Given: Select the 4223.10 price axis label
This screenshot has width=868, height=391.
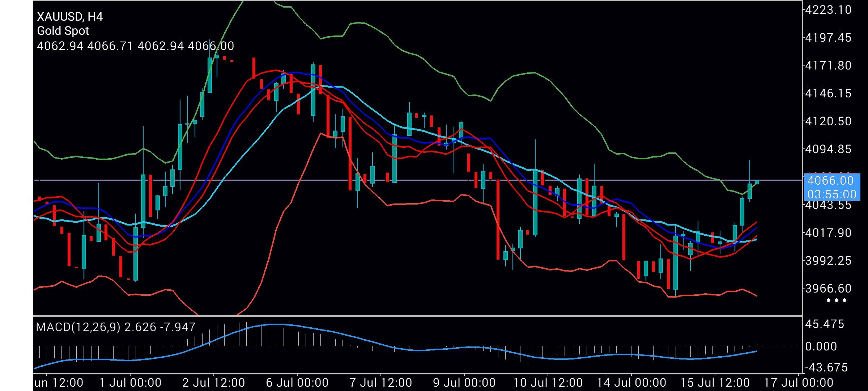Looking at the screenshot, I should coord(828,10).
